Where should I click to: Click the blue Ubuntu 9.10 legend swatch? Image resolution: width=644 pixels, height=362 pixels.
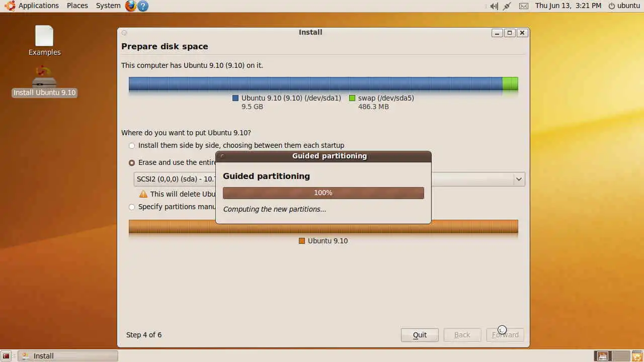coord(235,99)
